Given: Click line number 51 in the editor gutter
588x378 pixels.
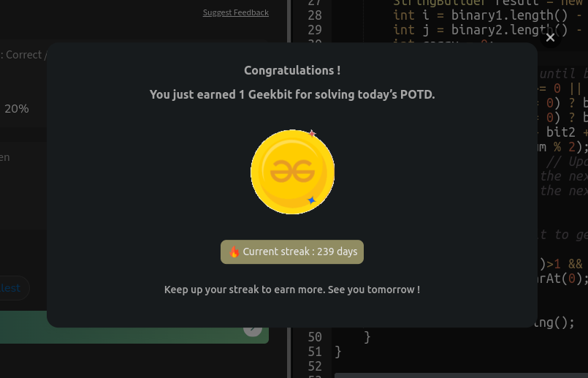Looking at the screenshot, I should coord(315,352).
